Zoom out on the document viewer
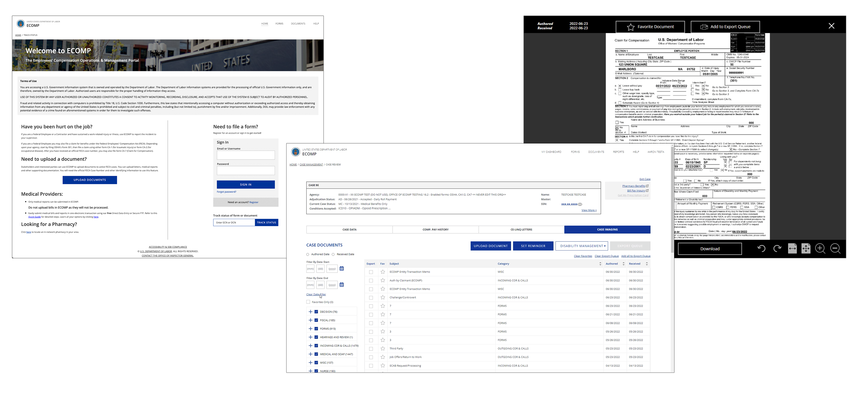The image size is (868, 397). pyautogui.click(x=835, y=248)
